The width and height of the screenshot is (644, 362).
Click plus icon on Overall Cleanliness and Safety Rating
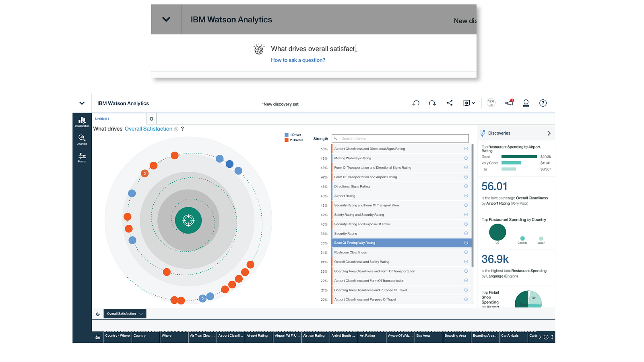pyautogui.click(x=466, y=261)
